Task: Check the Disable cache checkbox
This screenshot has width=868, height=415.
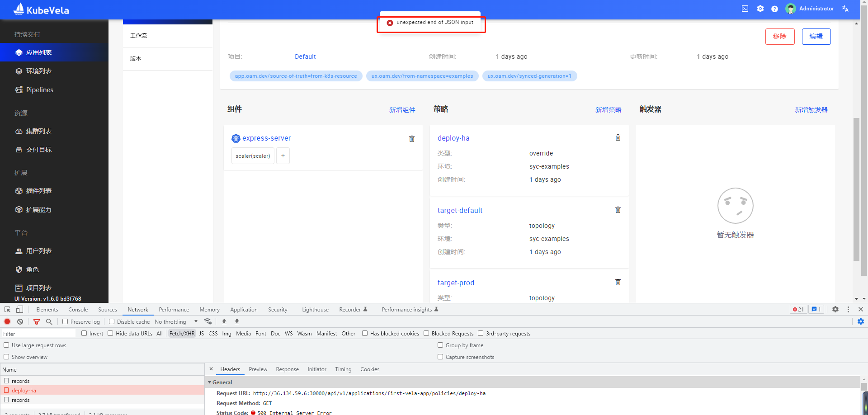Action: coord(112,321)
